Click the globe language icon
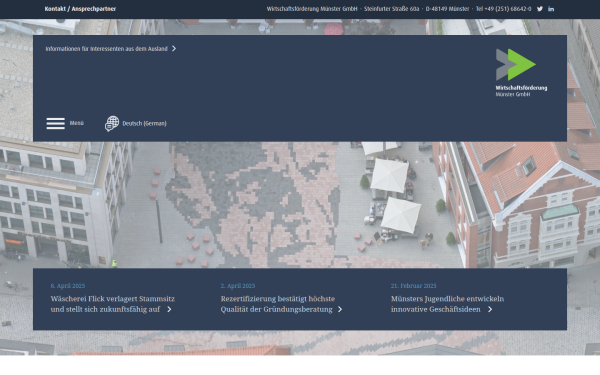Screen dimensions: 600x375 click(112, 124)
